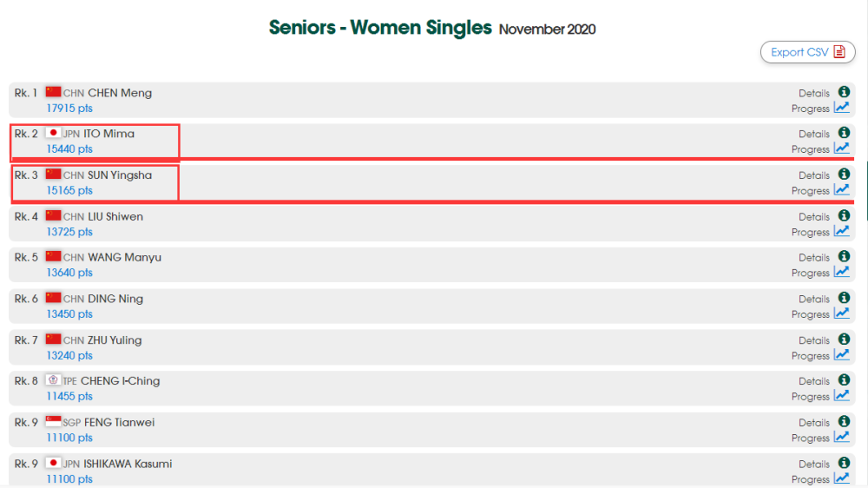This screenshot has width=868, height=488.
Task: Open Details info icon for CHEN Meng
Action: pyautogui.click(x=844, y=92)
